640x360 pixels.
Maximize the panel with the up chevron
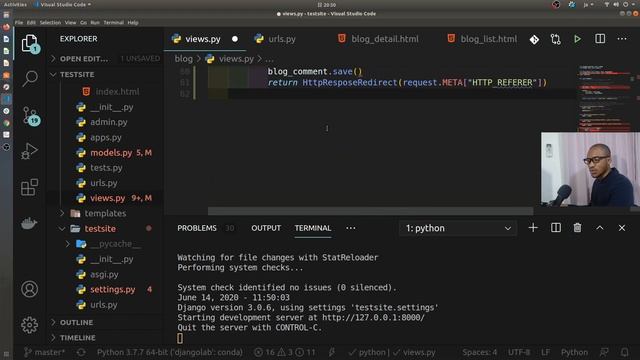point(600,228)
